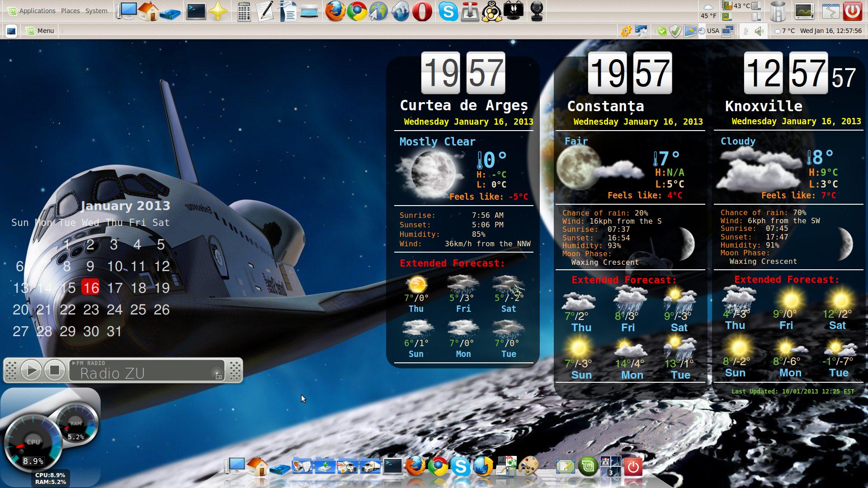Click the Radio ZU station display
The image size is (868, 488).
point(147,371)
